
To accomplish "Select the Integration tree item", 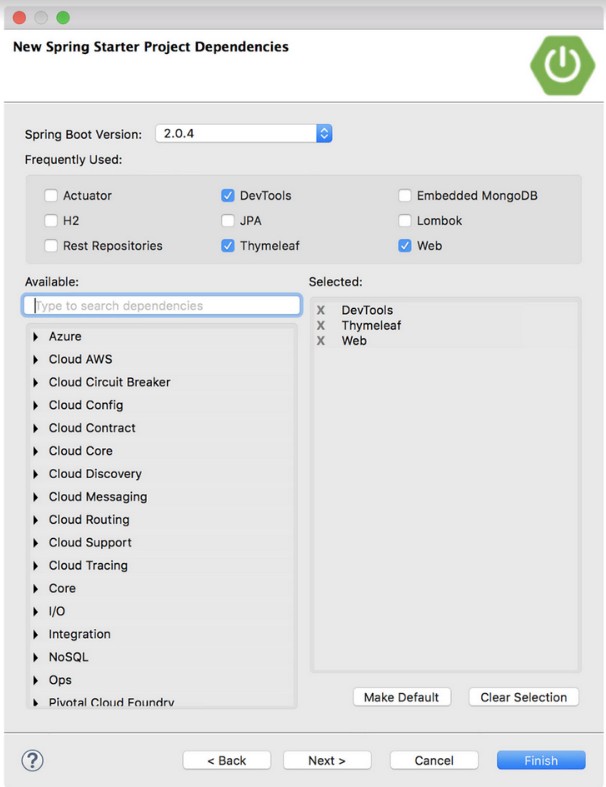I will coord(79,635).
